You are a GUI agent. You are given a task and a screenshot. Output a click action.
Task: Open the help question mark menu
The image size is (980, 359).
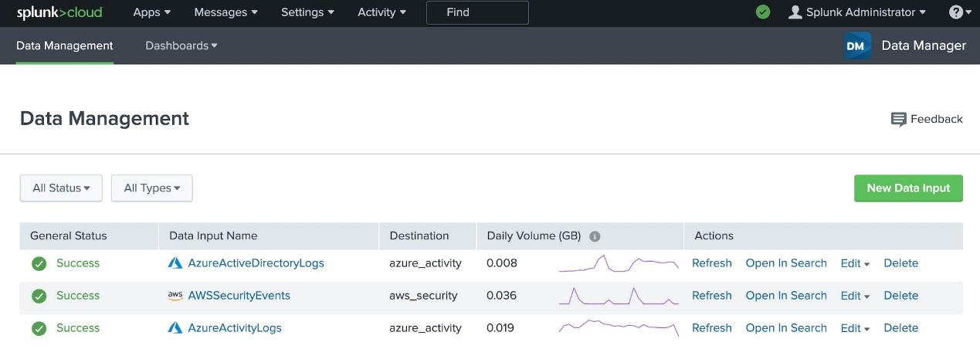(960, 12)
